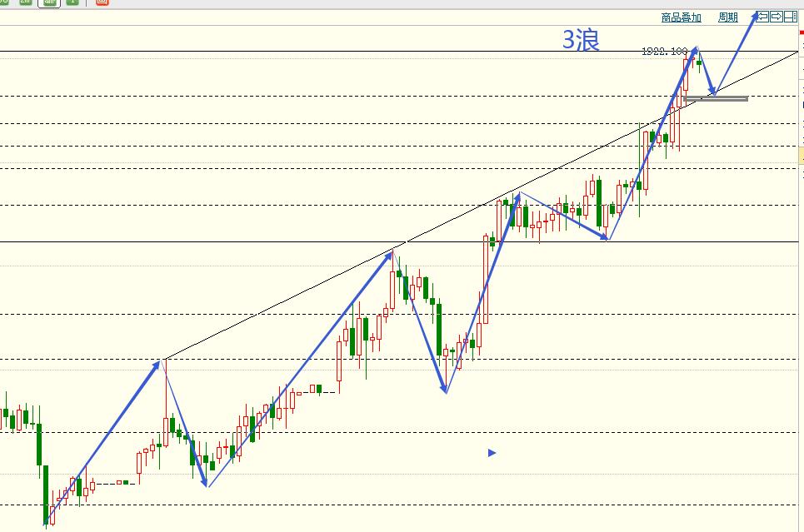This screenshot has height=532, width=804.
Task: Select the long black ascending trendline
Action: point(481,205)
